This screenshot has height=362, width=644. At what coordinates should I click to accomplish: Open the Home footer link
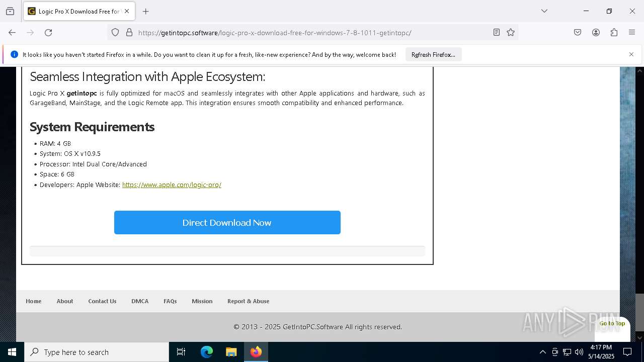[34, 301]
